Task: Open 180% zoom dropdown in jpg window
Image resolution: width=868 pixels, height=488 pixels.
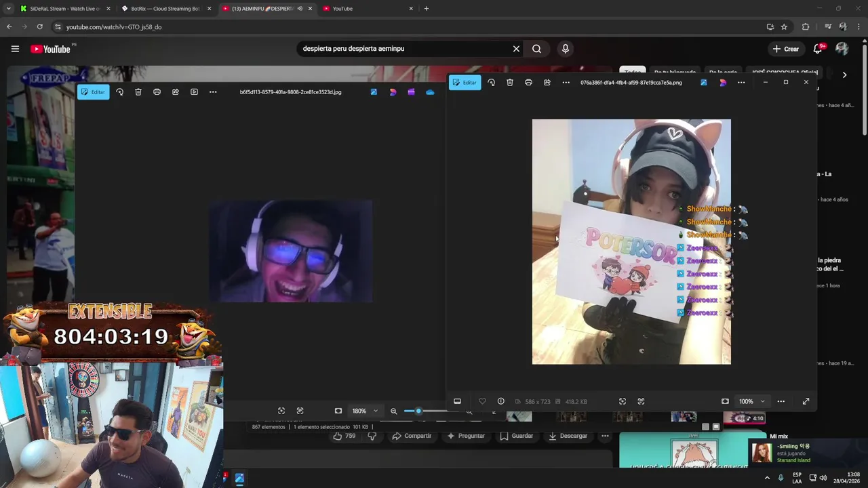Action: click(x=365, y=411)
